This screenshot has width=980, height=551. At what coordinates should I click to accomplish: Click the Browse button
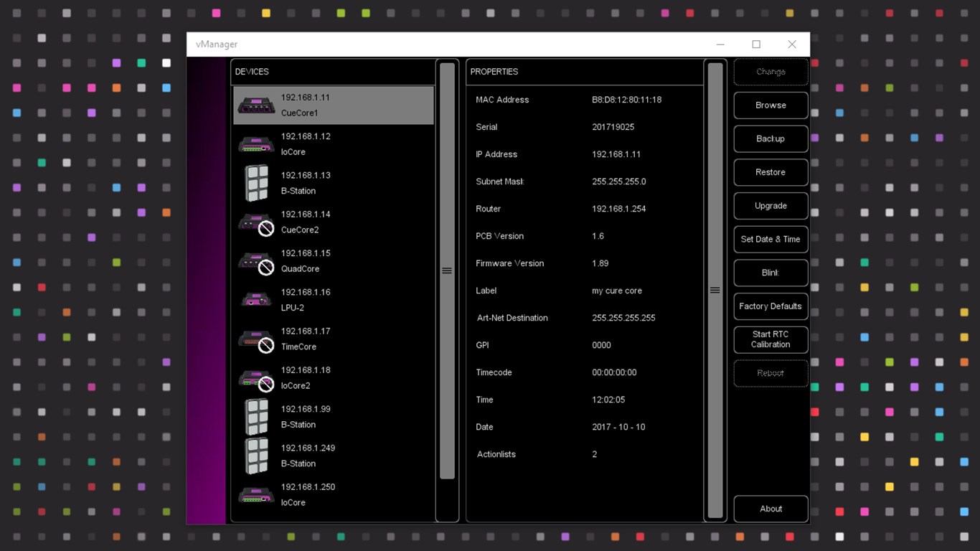pyautogui.click(x=771, y=105)
